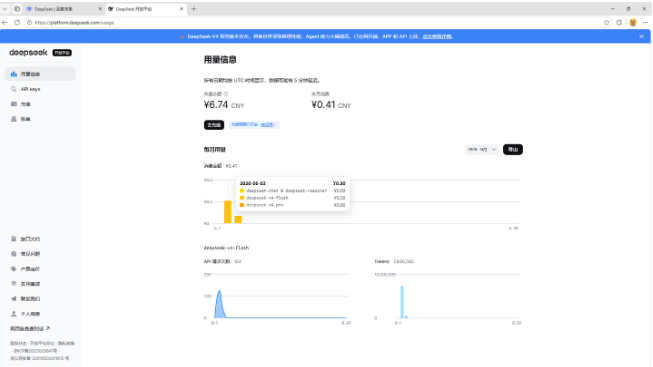Click the 隐私政策 footer link
The height and width of the screenshot is (367, 653).
tap(66, 343)
